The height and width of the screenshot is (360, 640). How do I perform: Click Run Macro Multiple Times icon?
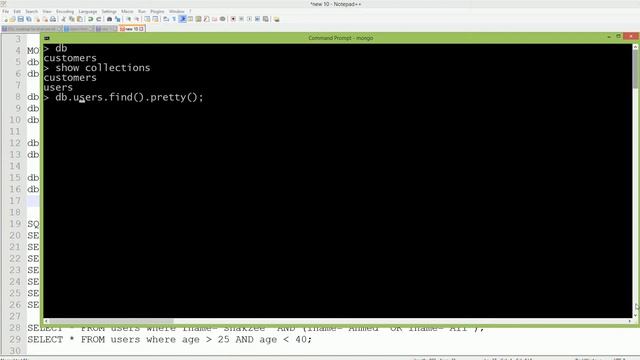[257, 19]
